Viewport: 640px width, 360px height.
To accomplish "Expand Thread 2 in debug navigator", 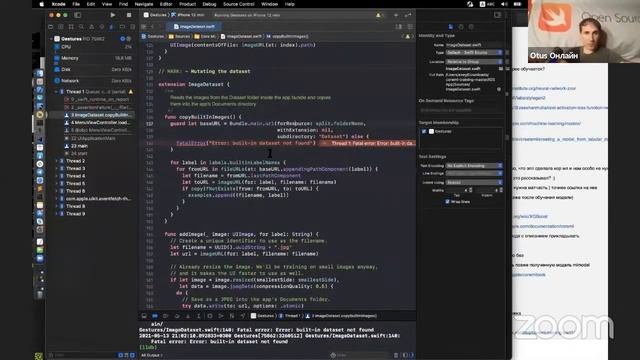I will 56,161.
